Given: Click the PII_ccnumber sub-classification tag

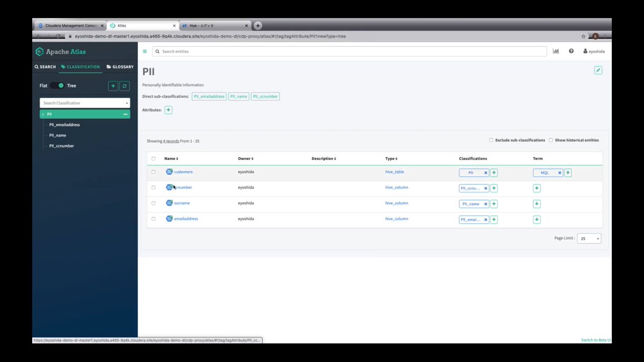Looking at the screenshot, I should [x=265, y=97].
